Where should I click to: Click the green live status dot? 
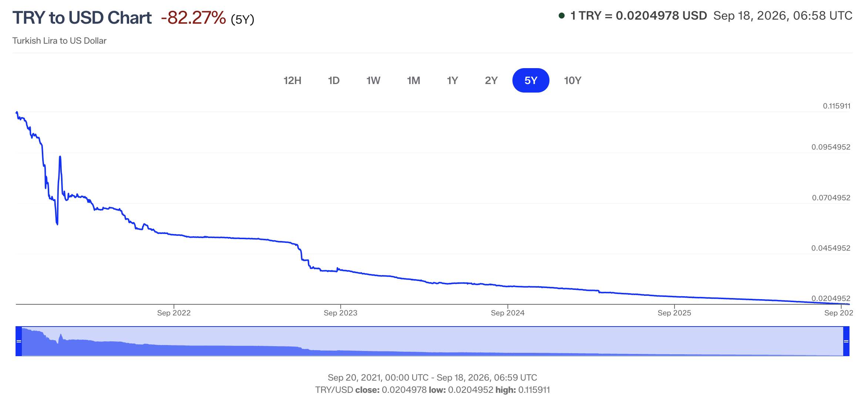pos(562,16)
